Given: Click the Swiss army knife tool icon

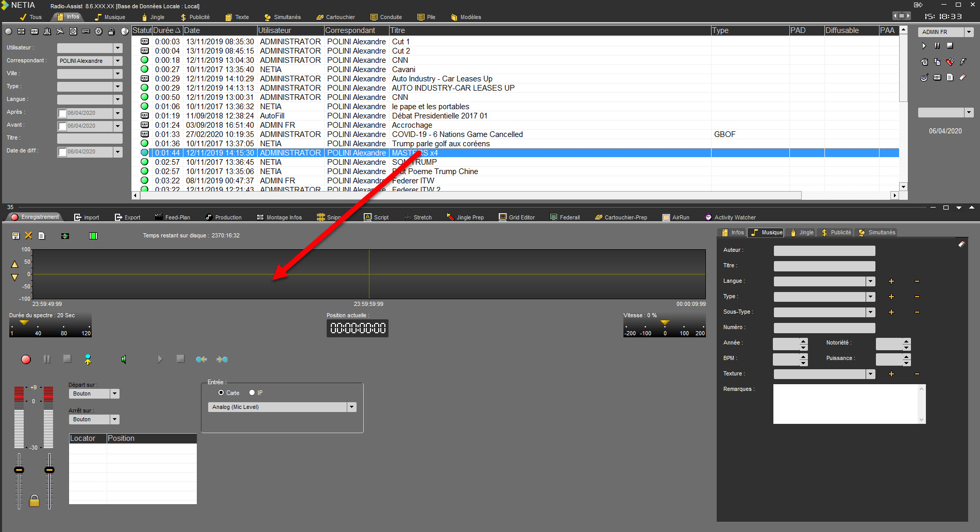Looking at the screenshot, I should point(950,62).
